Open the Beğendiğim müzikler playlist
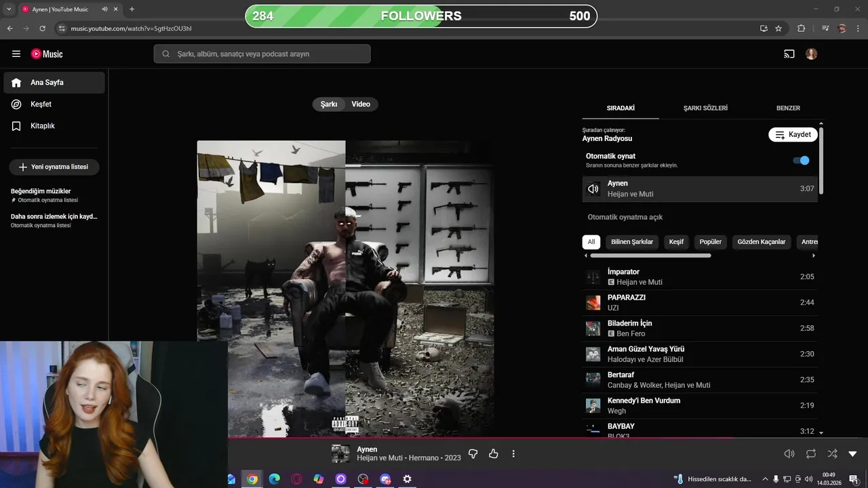 click(54, 195)
